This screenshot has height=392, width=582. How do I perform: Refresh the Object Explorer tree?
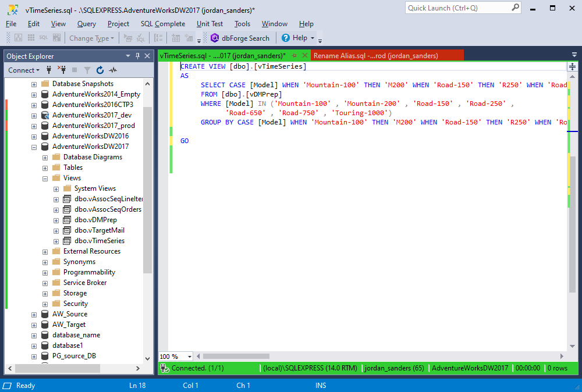click(x=100, y=70)
